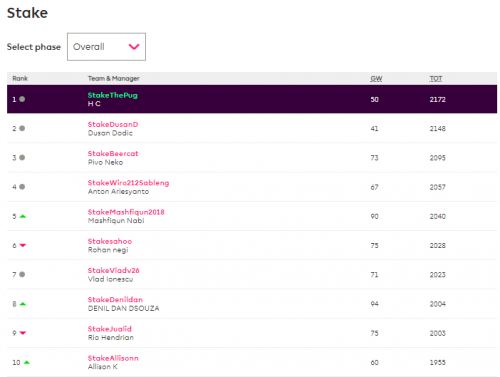Click total points 2057 for StakeWiro212Sableng
The width and height of the screenshot is (500, 377).
click(438, 187)
